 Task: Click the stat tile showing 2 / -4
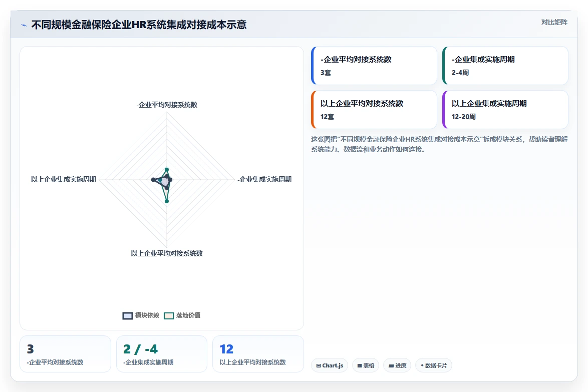tap(162, 354)
